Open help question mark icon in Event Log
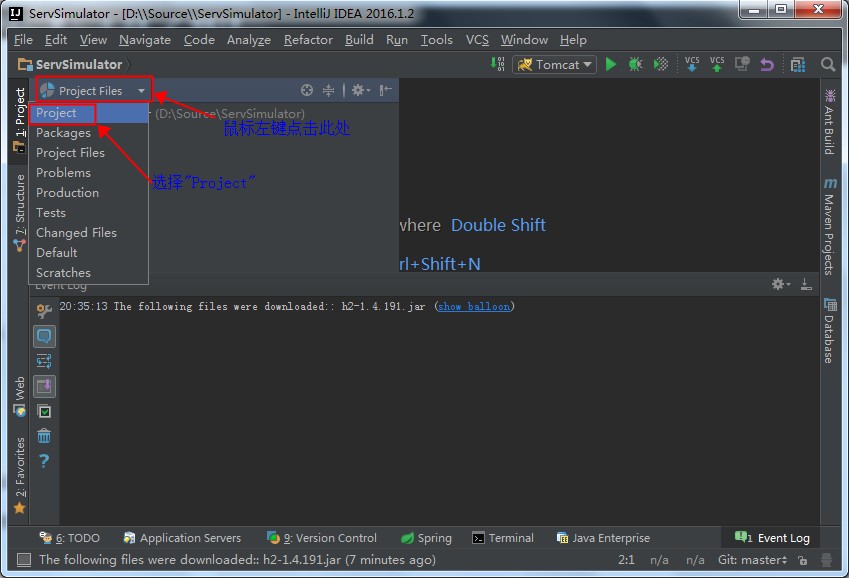849x578 pixels. tap(44, 461)
